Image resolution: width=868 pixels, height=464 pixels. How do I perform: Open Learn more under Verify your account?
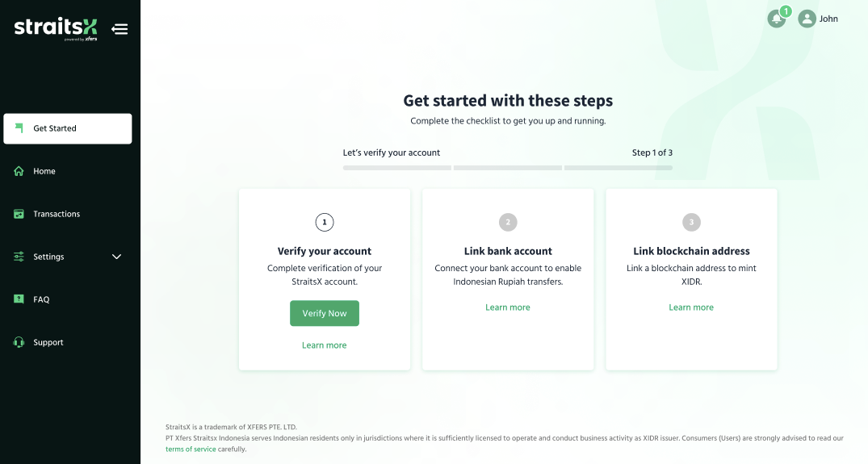point(325,345)
